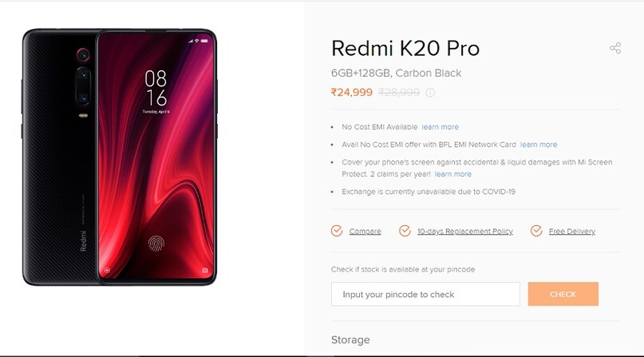View the 10-days Replacement Policy link

pos(465,232)
